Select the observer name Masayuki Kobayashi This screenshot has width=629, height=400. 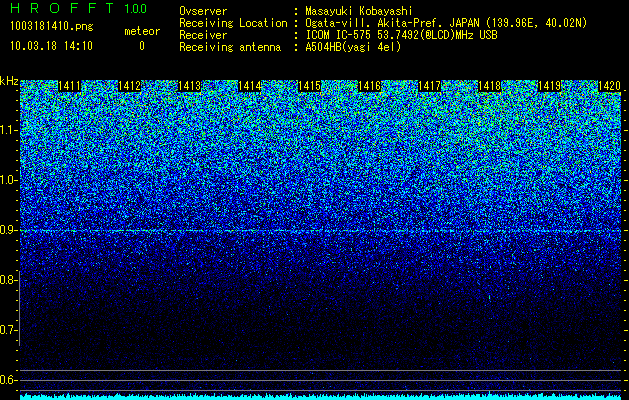pos(359,11)
